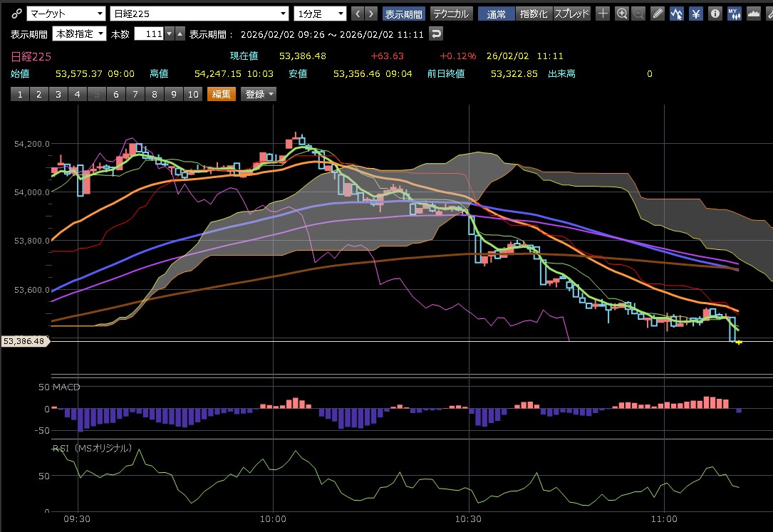Click the reset period return arrow icon
The width and height of the screenshot is (773, 532).
pos(435,33)
